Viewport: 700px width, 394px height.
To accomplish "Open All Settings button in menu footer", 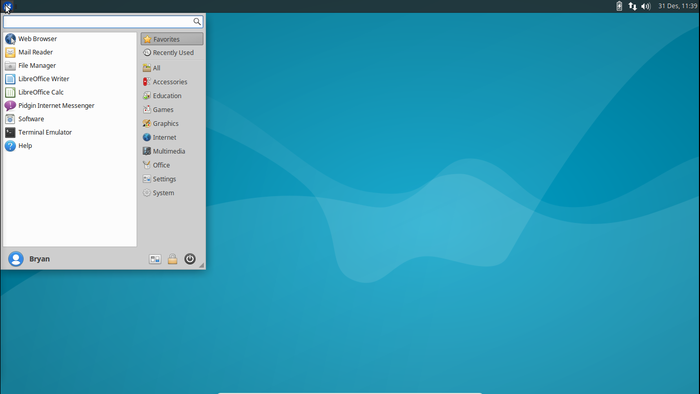I will point(155,259).
